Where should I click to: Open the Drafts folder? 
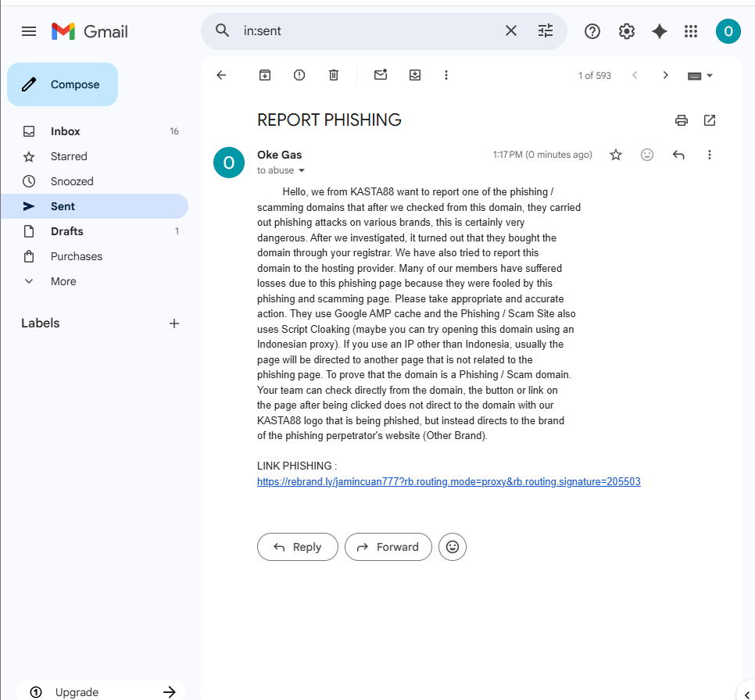tap(95, 231)
